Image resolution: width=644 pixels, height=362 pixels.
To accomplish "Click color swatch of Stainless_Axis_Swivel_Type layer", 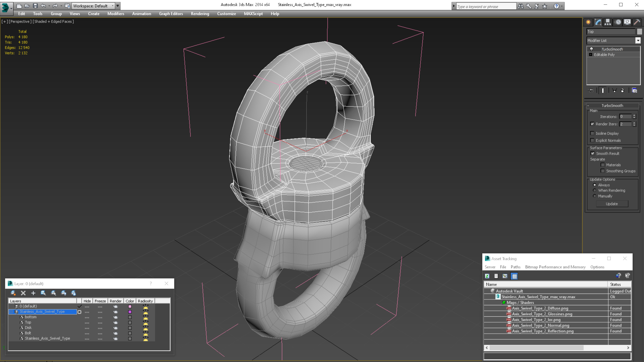I will (x=130, y=312).
